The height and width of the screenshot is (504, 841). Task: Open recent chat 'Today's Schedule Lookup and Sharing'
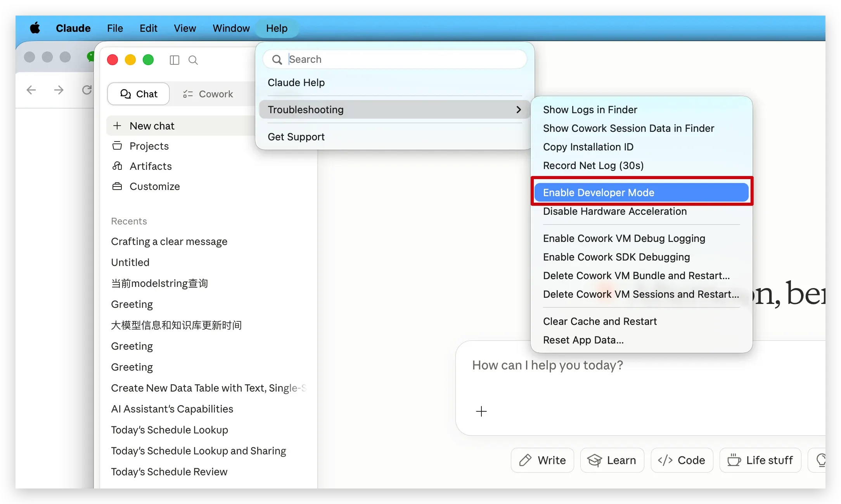[x=199, y=451]
